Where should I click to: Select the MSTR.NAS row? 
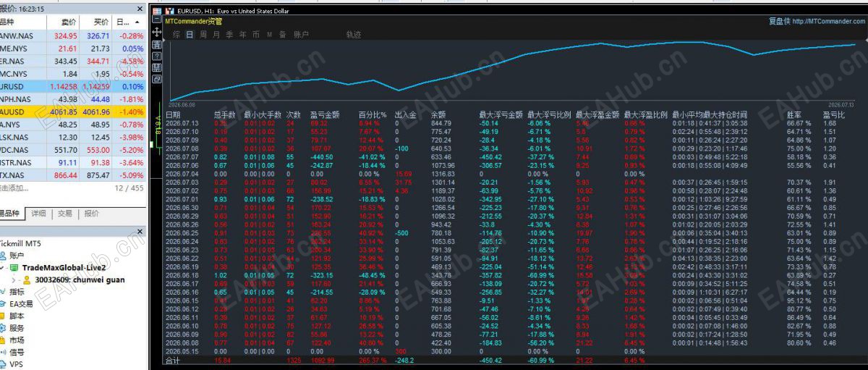pyautogui.click(x=74, y=162)
